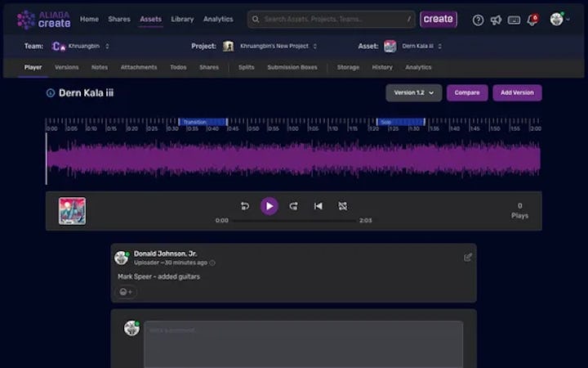Switch to the Todos tab
The width and height of the screenshot is (588, 368).
pos(178,67)
